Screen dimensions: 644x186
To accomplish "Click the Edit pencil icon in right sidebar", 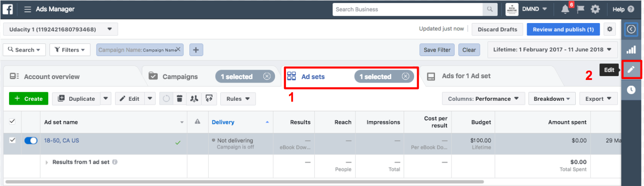I will (631, 70).
